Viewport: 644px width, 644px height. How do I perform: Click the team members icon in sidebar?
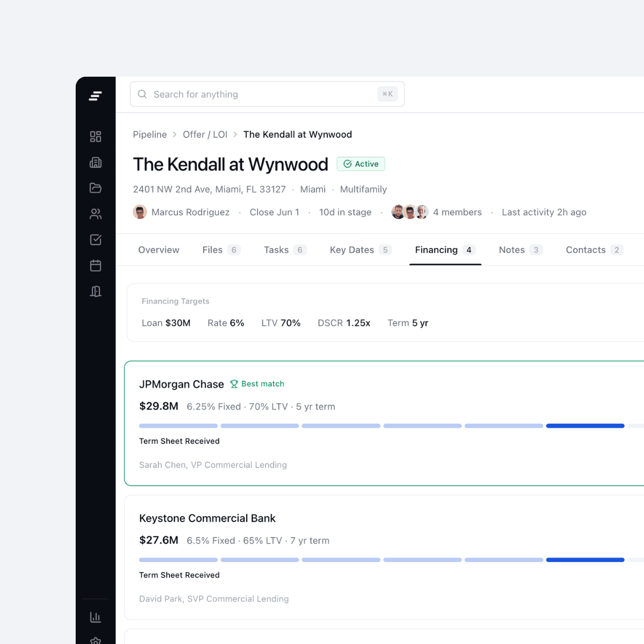pos(96,214)
